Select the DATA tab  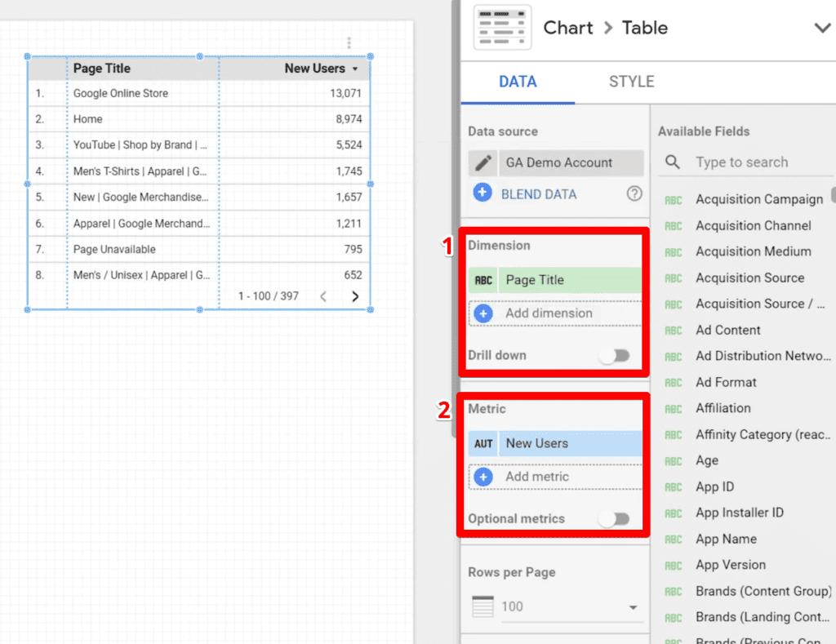(x=517, y=82)
